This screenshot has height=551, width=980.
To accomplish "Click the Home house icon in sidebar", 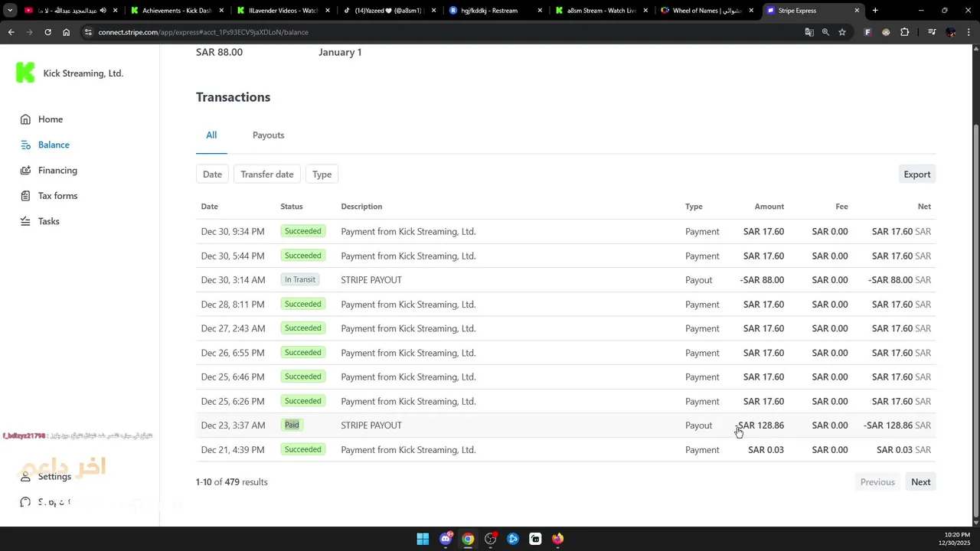I will point(25,119).
